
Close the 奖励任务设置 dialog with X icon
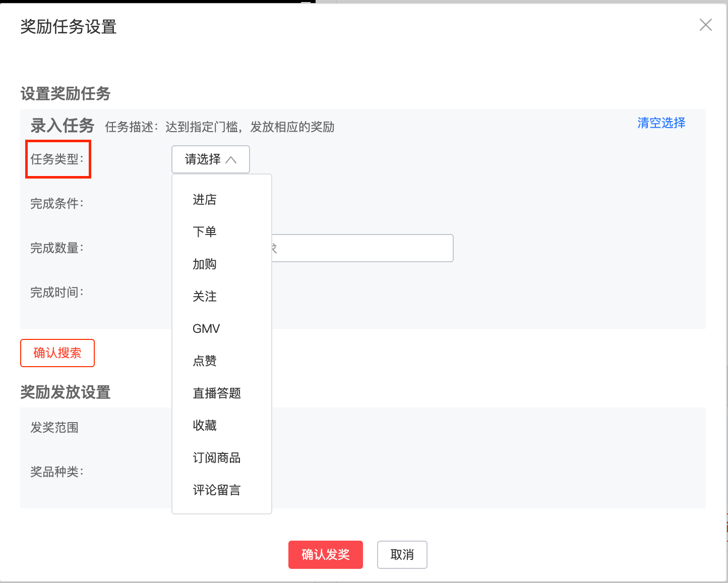click(706, 25)
